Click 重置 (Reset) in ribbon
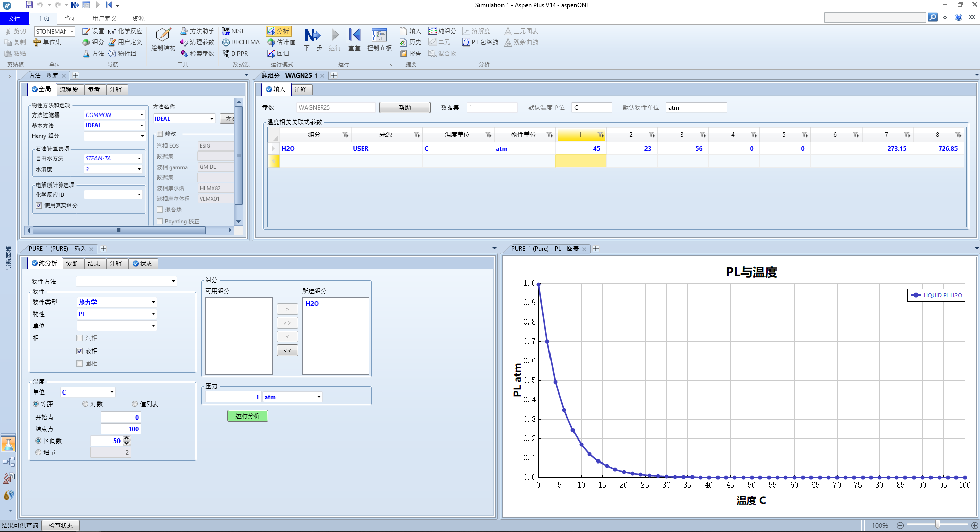Image resolution: width=980 pixels, height=532 pixels. coord(354,40)
